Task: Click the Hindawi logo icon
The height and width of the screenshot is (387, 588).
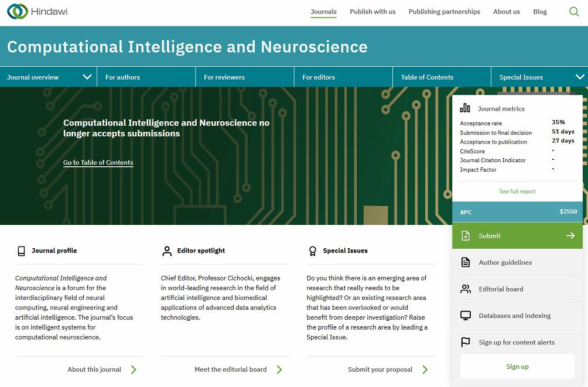Action: coord(18,12)
